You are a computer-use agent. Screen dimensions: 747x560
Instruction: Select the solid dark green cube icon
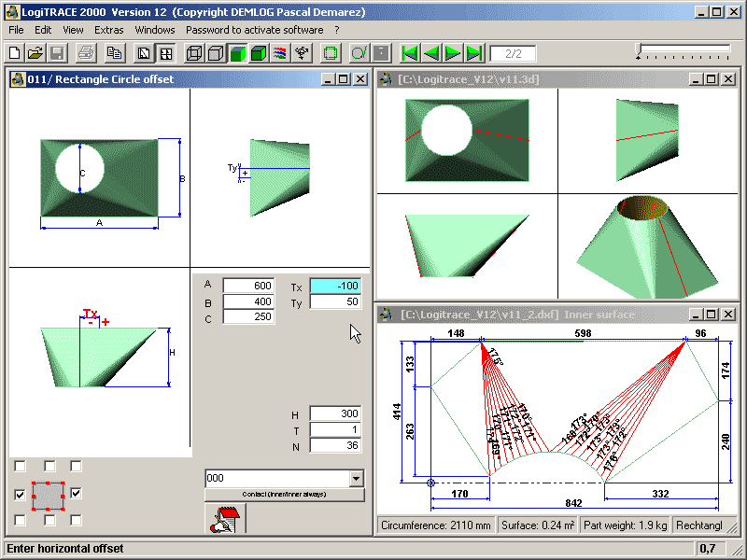point(259,53)
